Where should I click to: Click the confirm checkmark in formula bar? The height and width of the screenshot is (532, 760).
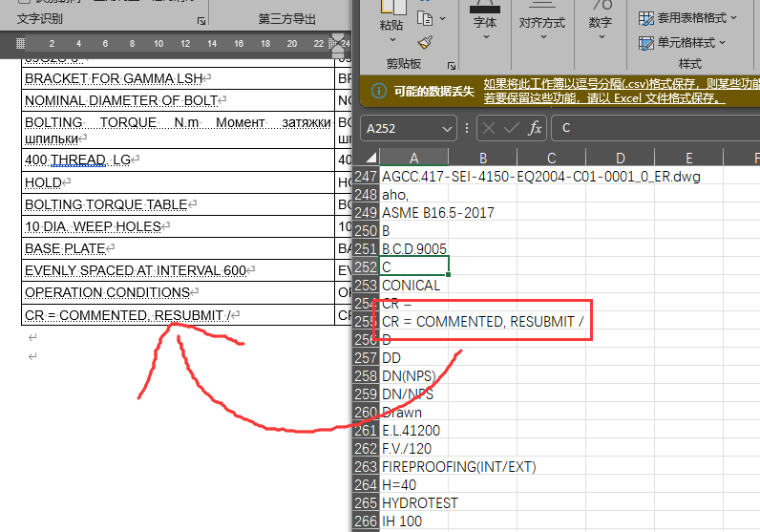(x=512, y=128)
